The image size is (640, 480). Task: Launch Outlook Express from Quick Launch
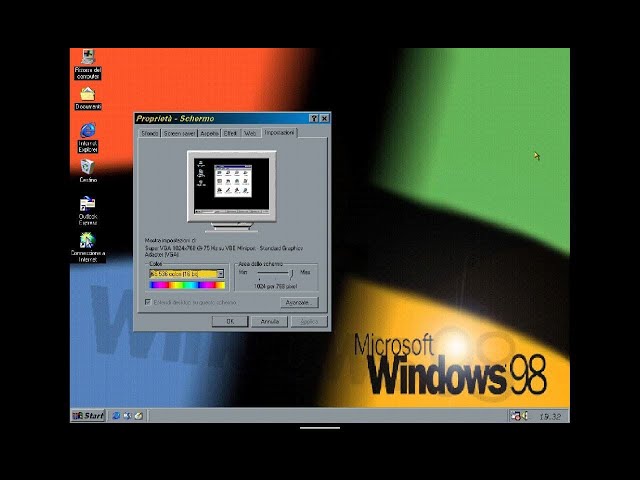(127, 416)
